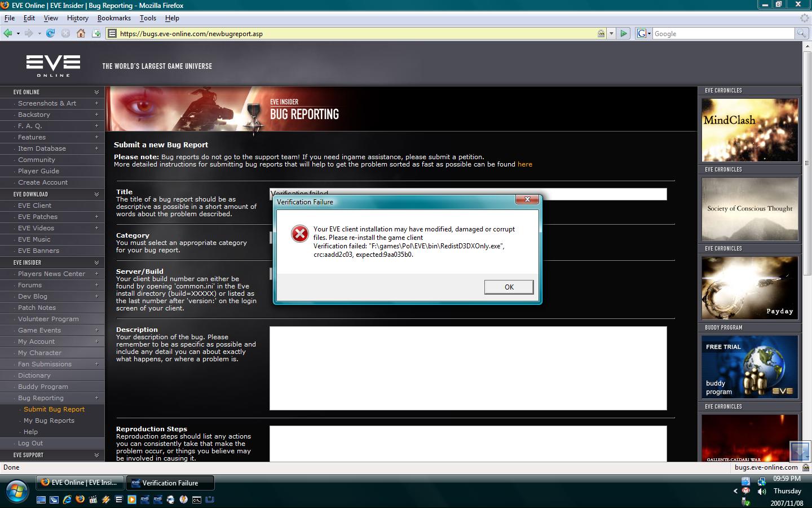The width and height of the screenshot is (812, 508).
Task: Go back with the green Back arrow
Action: pyautogui.click(x=8, y=33)
